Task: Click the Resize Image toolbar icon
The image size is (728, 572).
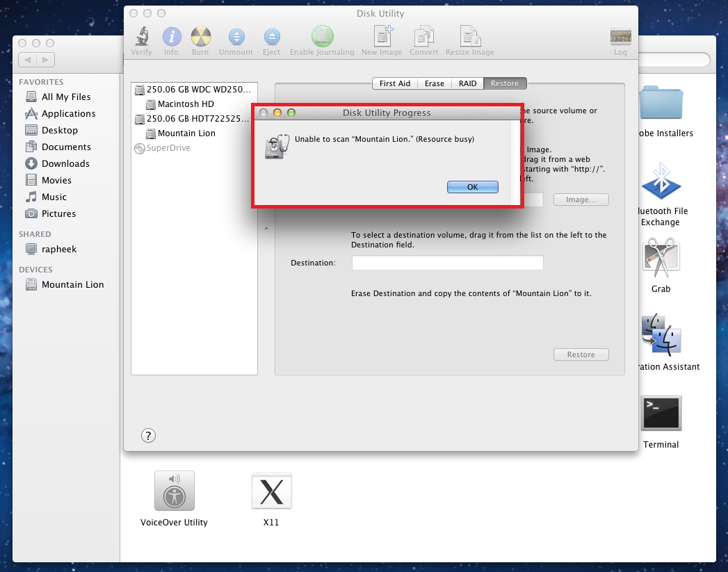Action: click(470, 36)
